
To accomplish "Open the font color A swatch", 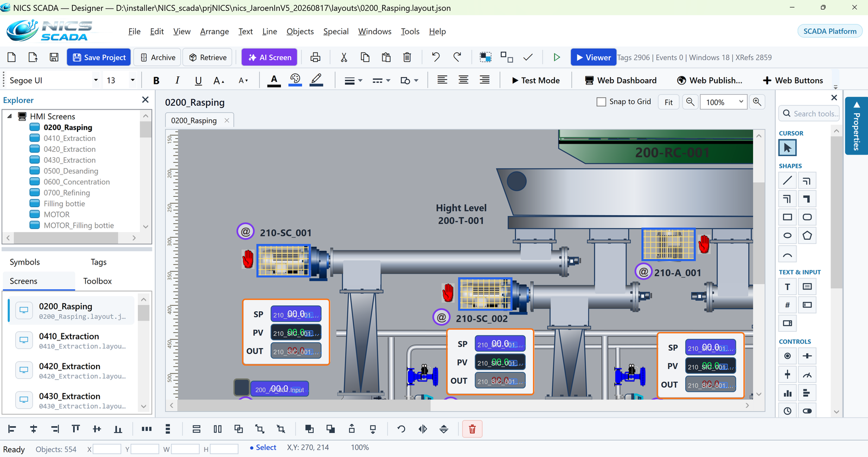I will click(274, 80).
